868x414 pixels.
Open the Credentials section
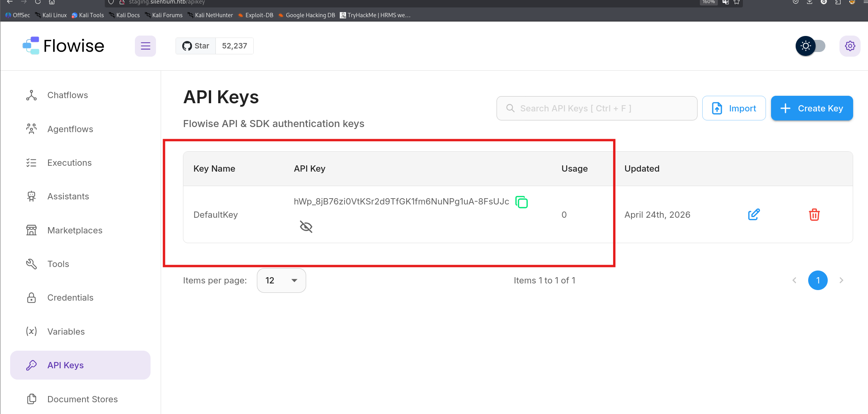click(81, 298)
